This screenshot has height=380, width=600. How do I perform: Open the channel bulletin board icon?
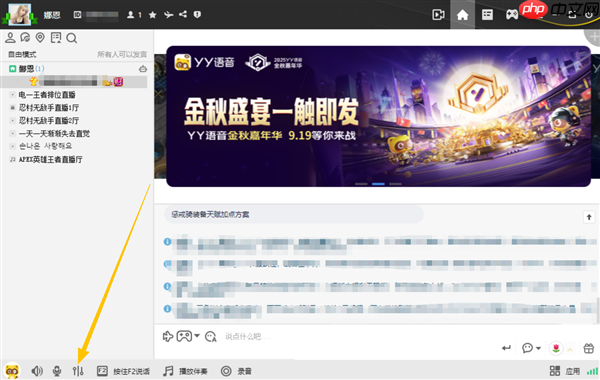point(56,38)
